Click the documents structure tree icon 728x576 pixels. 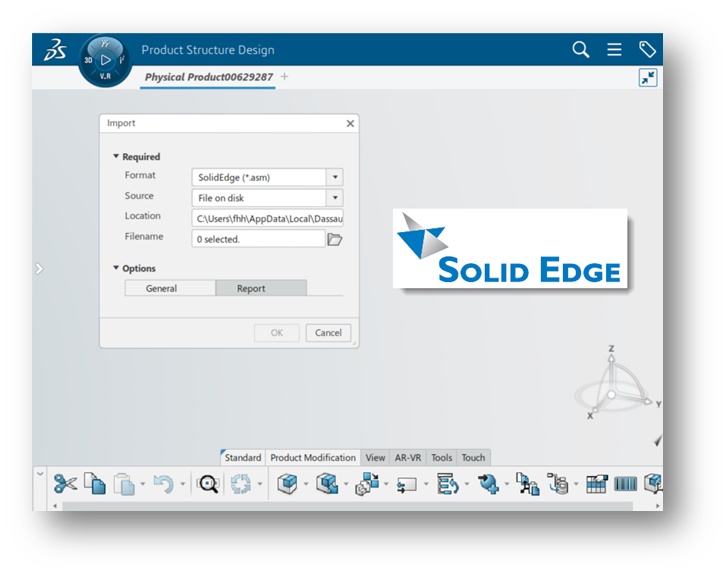(527, 484)
